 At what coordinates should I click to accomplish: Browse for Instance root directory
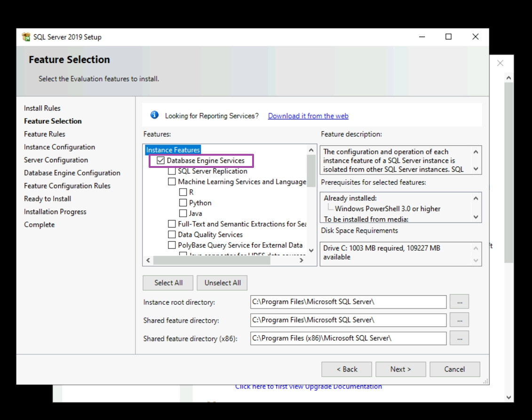point(460,301)
